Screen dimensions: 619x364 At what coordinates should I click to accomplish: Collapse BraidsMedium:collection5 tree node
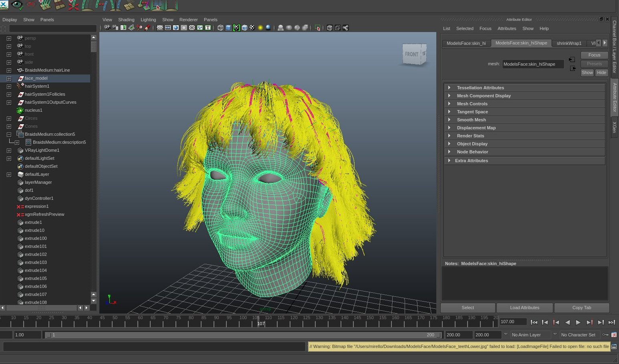click(x=9, y=135)
